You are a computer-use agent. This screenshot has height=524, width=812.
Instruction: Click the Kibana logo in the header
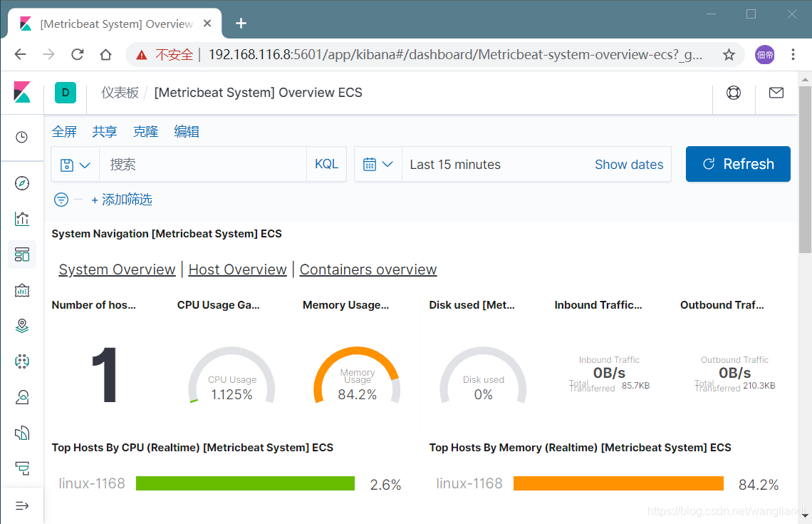click(22, 92)
